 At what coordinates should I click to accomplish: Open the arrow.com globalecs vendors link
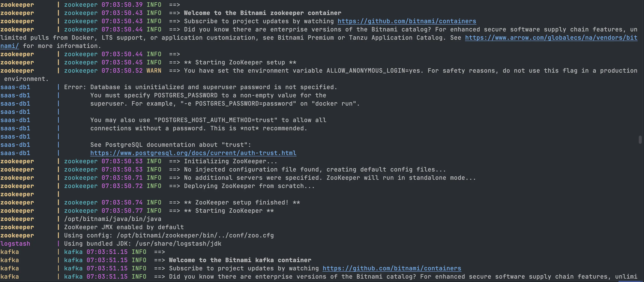pyautogui.click(x=551, y=38)
